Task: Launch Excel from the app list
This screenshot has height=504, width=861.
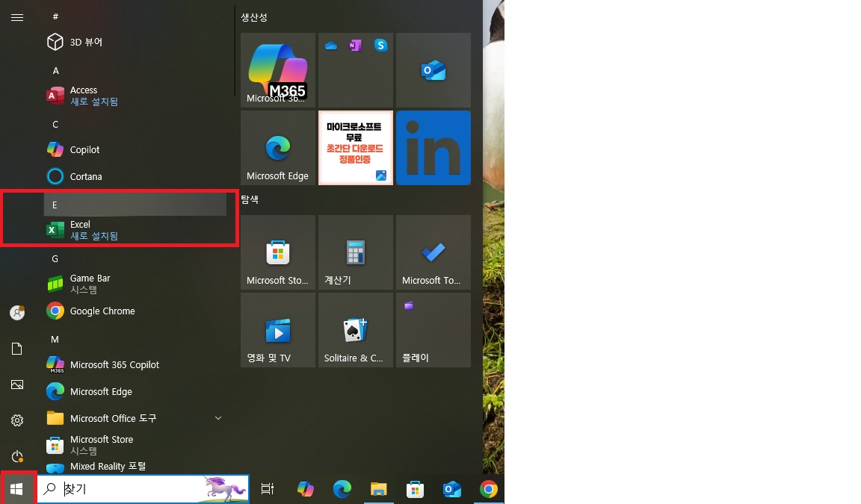Action: point(135,230)
